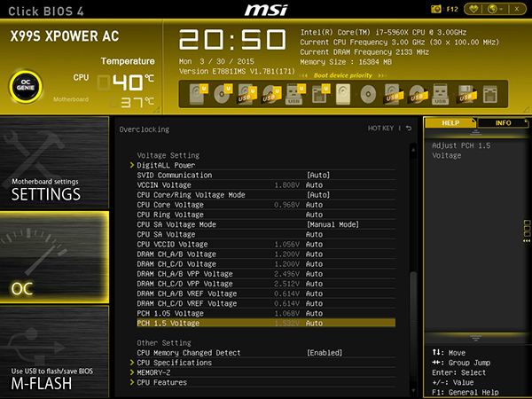Select UEFI USB CD/DVD boot icon
This screenshot has height=399, width=532.
[x=271, y=94]
